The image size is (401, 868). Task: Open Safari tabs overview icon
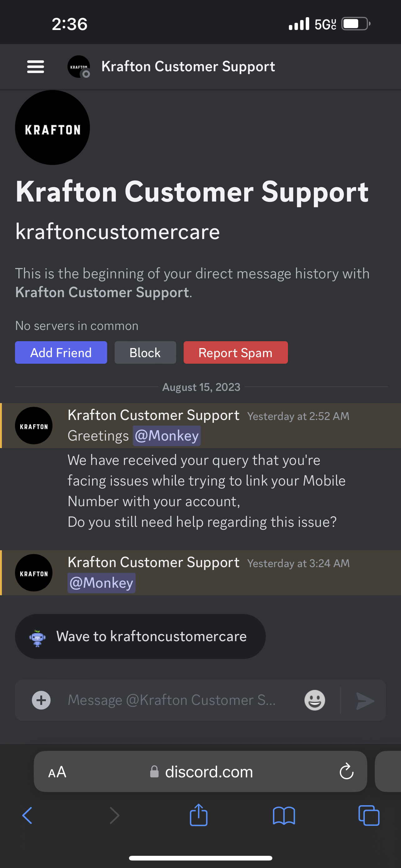[x=369, y=816]
